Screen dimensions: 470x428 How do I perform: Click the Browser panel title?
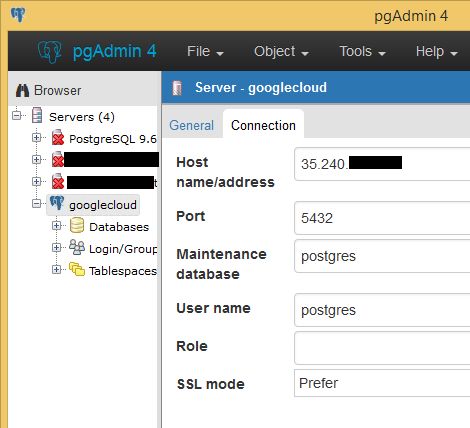click(x=57, y=91)
